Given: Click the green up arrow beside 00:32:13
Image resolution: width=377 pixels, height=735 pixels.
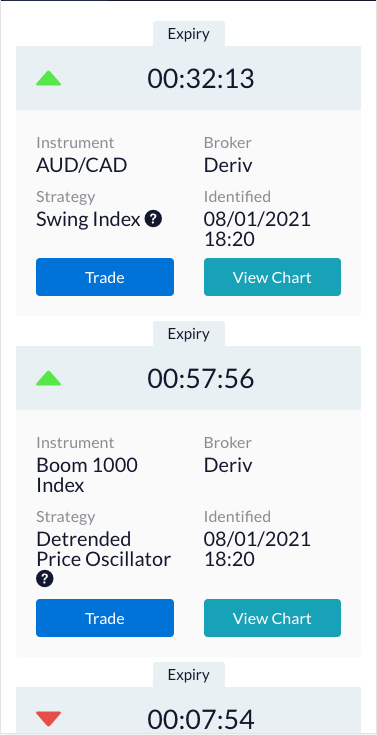Looking at the screenshot, I should (x=48, y=78).
